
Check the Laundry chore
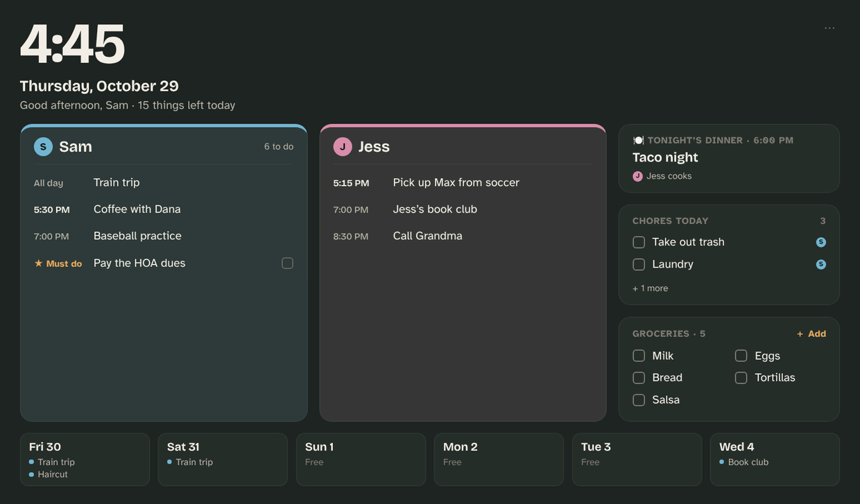click(x=639, y=264)
